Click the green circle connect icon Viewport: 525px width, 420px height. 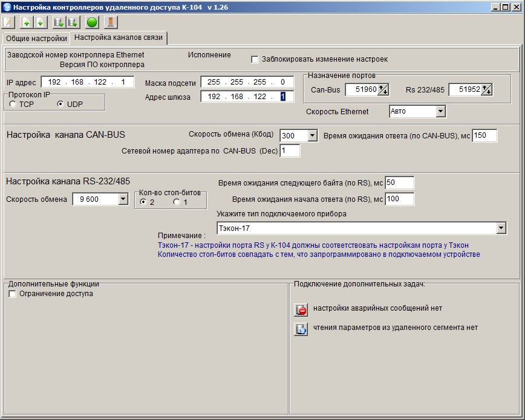[x=92, y=22]
